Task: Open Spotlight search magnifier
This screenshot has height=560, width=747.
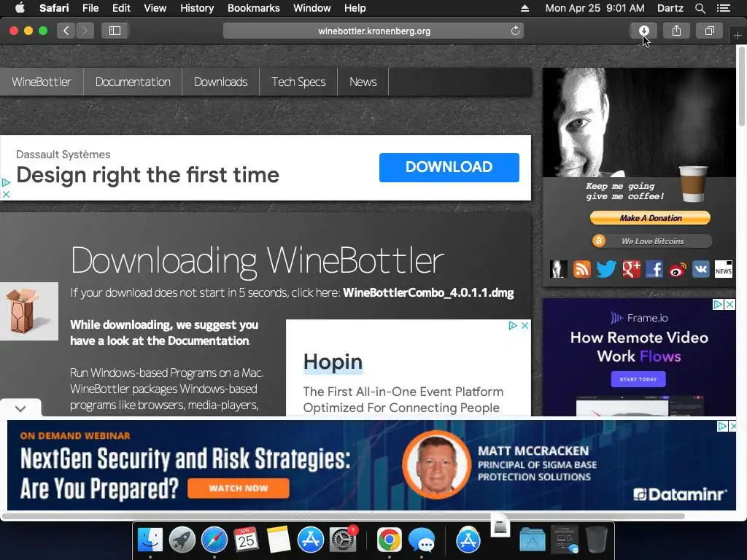Action: (x=700, y=8)
